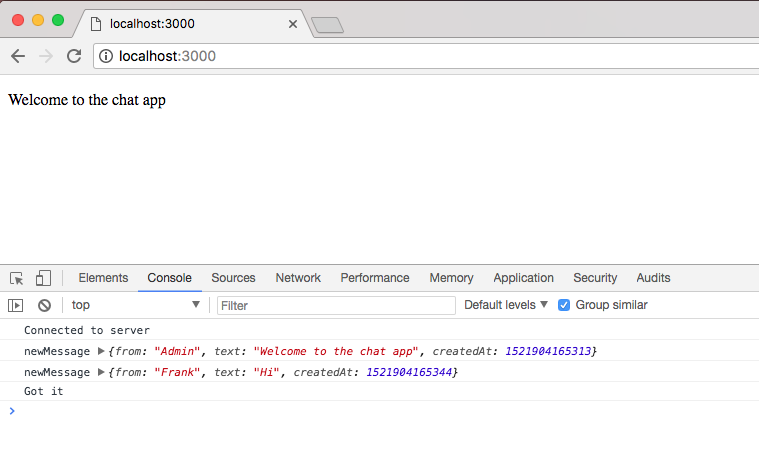Click the inspect element picker icon

point(17,278)
